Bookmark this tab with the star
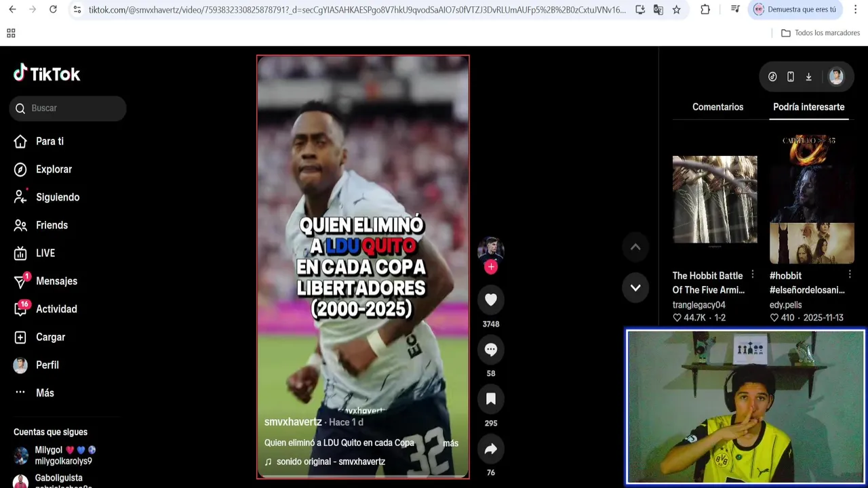This screenshot has height=488, width=868. coord(676,9)
